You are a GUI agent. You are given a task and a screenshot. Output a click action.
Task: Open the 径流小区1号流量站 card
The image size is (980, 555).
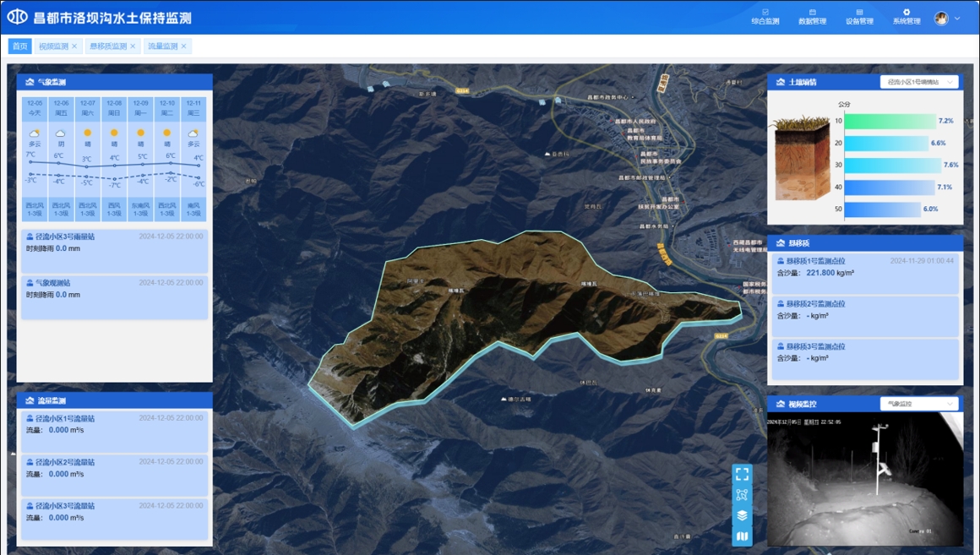click(x=114, y=432)
